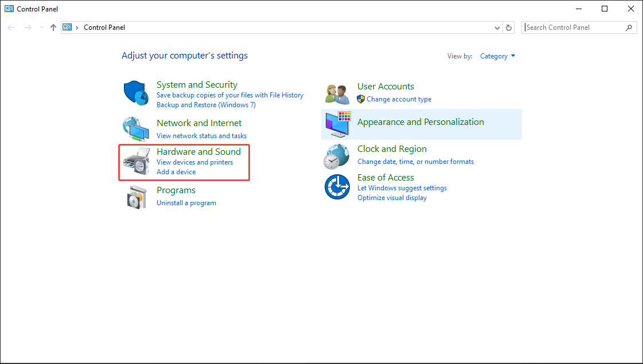Screen dimensions: 643x364
Task: Click the Appearance and Personalization monitor icon
Action: (337, 124)
